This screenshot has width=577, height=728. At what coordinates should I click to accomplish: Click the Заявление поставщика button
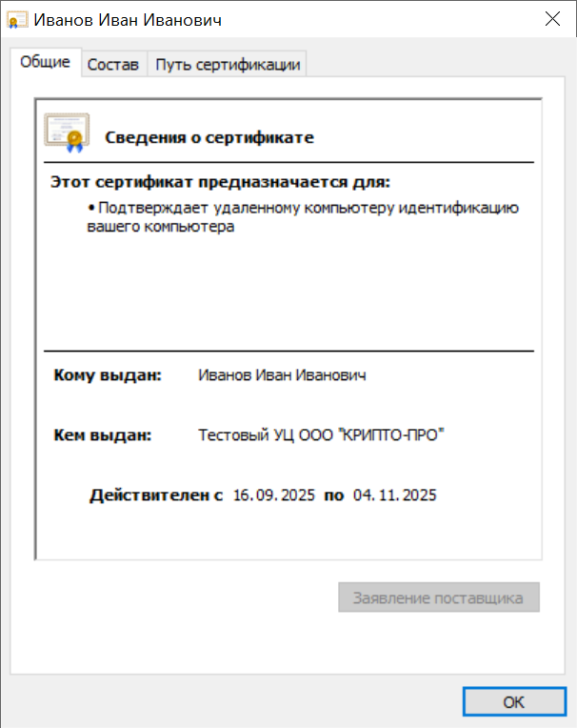[438, 598]
